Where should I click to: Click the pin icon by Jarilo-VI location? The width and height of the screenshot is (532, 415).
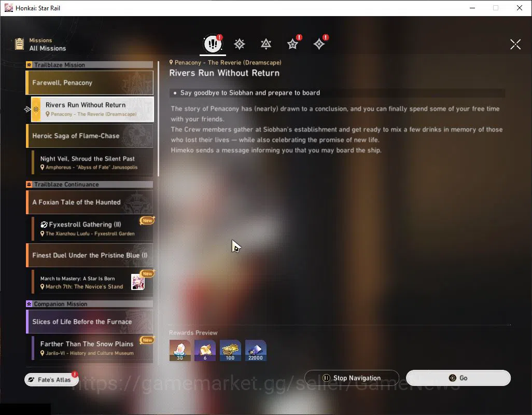coord(43,353)
